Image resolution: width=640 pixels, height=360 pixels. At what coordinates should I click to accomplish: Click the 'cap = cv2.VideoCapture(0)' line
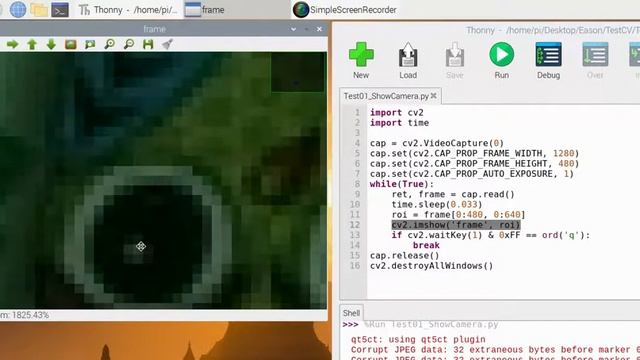pos(437,143)
